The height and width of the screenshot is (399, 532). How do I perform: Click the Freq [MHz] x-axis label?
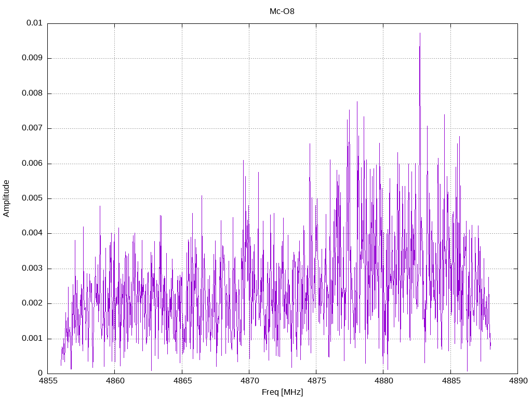[282, 392]
